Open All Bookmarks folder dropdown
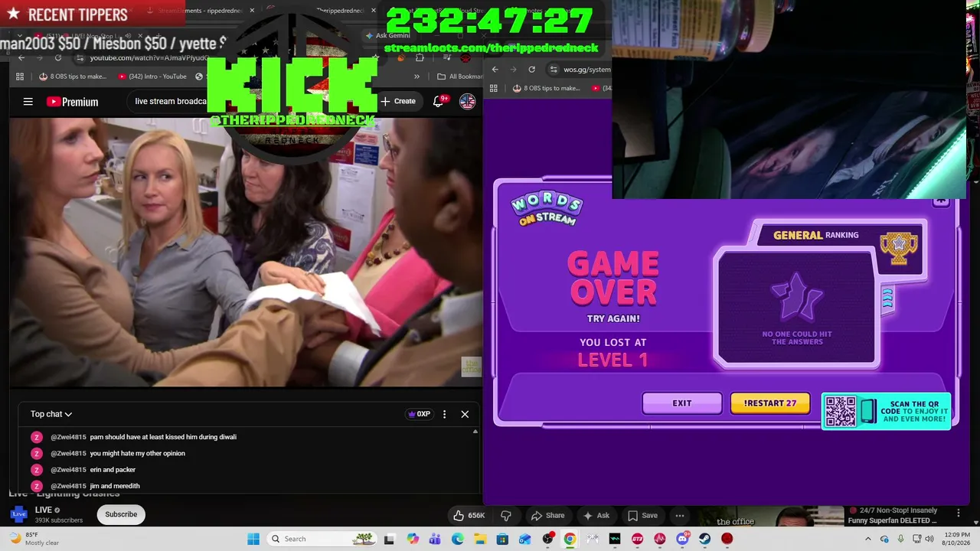980x551 pixels. [x=459, y=77]
